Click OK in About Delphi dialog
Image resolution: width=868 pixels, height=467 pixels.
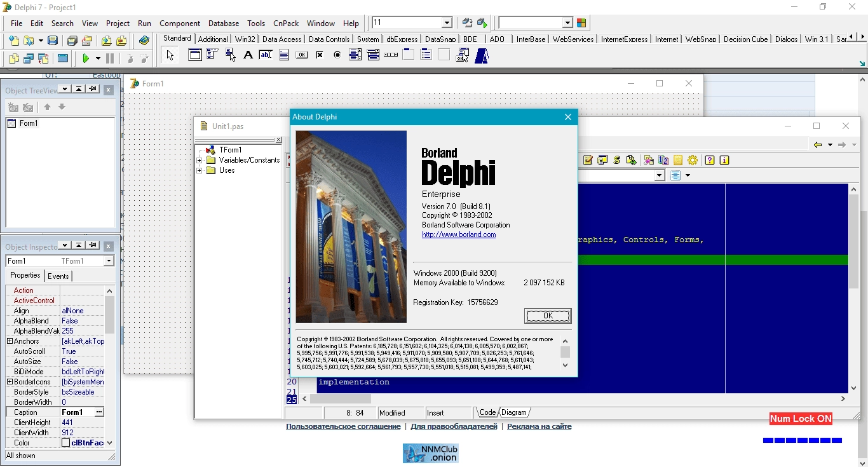[548, 316]
